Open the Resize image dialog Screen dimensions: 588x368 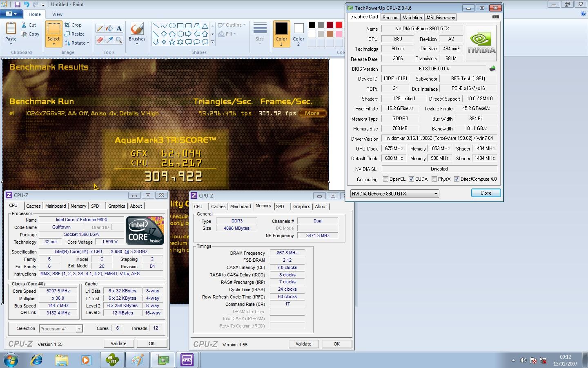click(74, 34)
